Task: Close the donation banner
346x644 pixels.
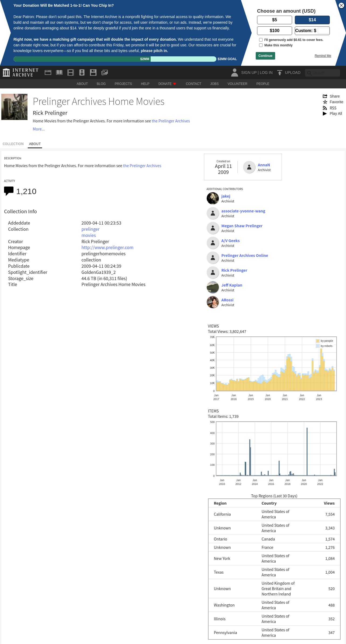Action: pos(341,5)
